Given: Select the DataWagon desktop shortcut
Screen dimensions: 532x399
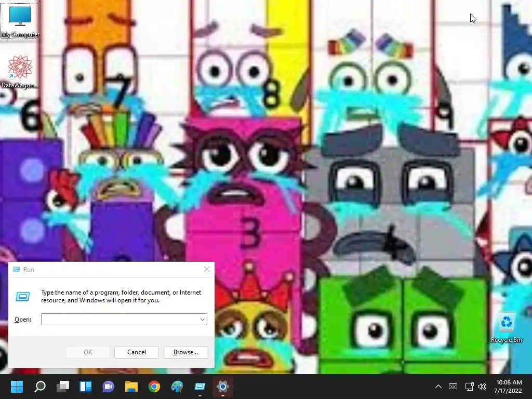Looking at the screenshot, I should point(20,72).
